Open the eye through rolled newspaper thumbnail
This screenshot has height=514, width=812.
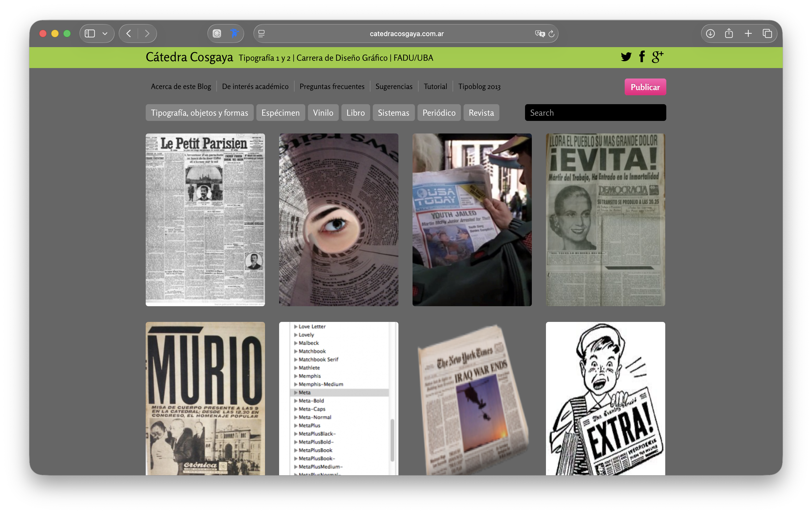pos(339,220)
